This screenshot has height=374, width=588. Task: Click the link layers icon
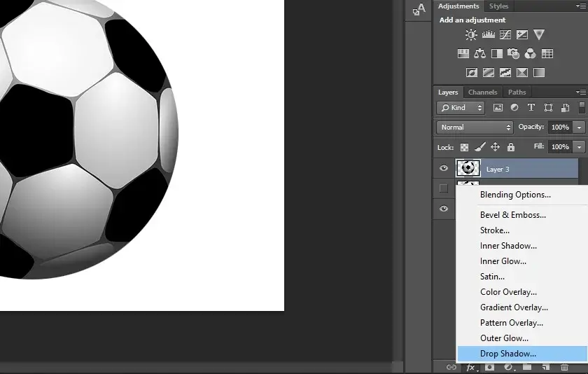(x=451, y=367)
